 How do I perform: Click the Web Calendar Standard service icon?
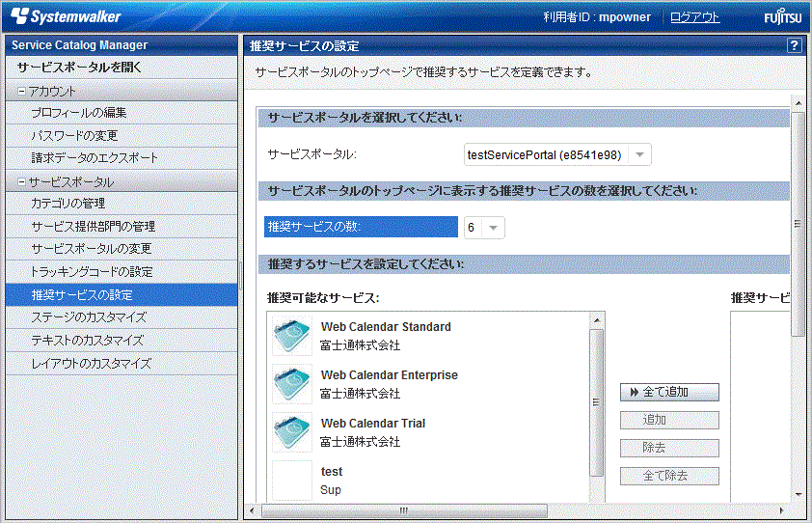292,336
